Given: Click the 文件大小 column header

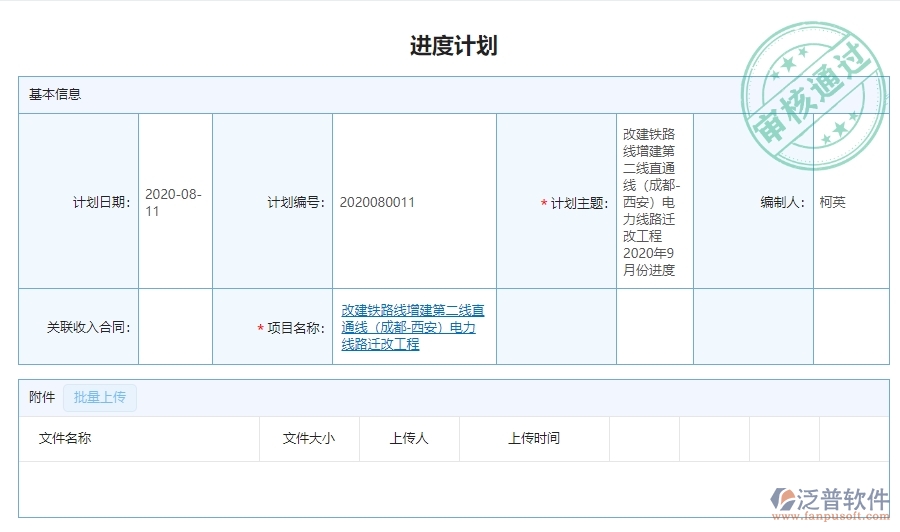Looking at the screenshot, I should coord(309,438).
